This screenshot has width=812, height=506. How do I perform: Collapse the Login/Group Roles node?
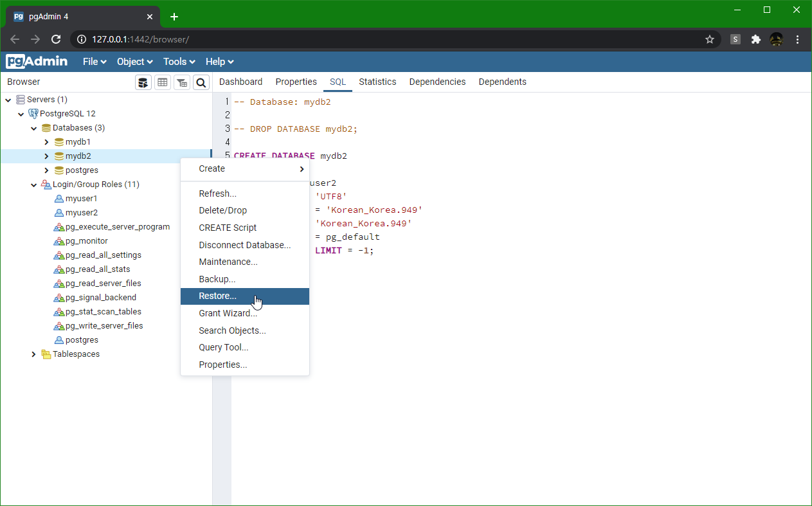[x=34, y=185]
